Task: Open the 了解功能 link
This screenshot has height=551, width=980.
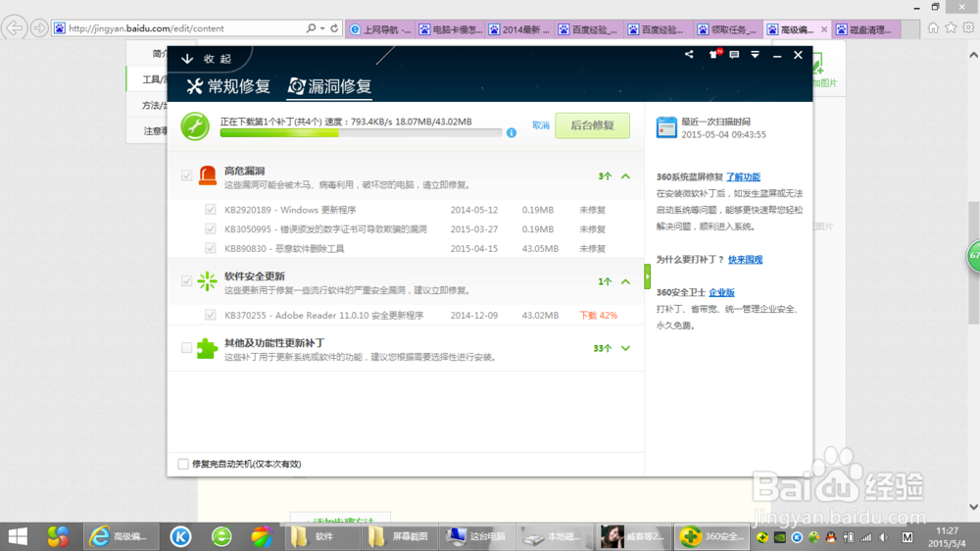Action: point(743,177)
